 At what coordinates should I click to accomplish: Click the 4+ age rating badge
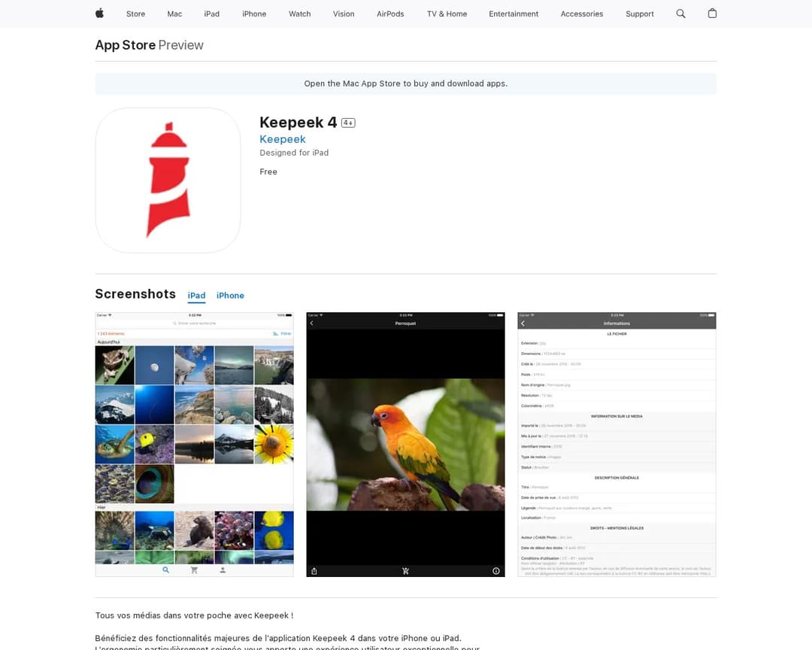point(348,123)
